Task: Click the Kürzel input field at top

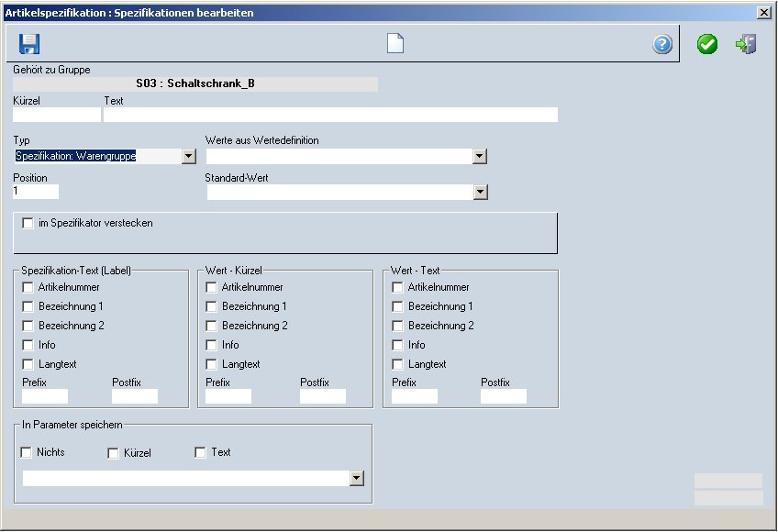Action: point(56,115)
